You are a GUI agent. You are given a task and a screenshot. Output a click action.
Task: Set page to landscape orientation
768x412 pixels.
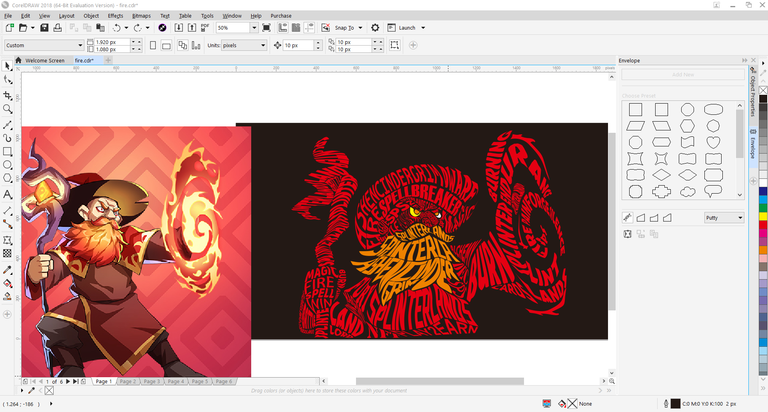click(166, 45)
